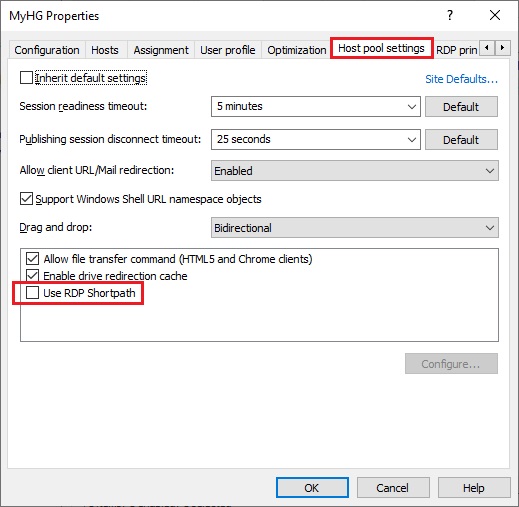Switch to the Hosts tab

(105, 50)
